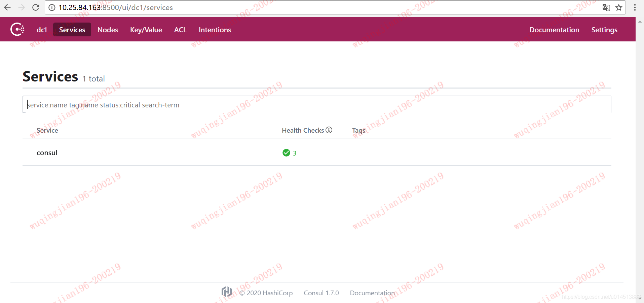Click the Services page heading
The image size is (644, 303).
(50, 76)
